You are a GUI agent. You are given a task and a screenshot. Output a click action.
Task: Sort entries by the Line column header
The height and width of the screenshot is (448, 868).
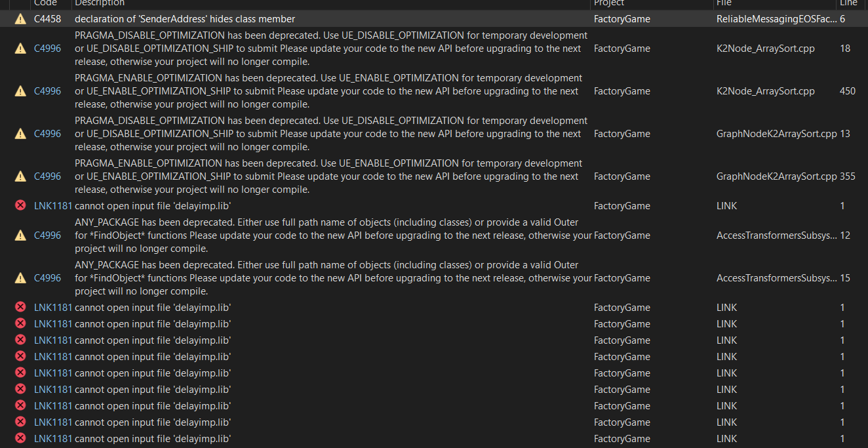coord(848,4)
